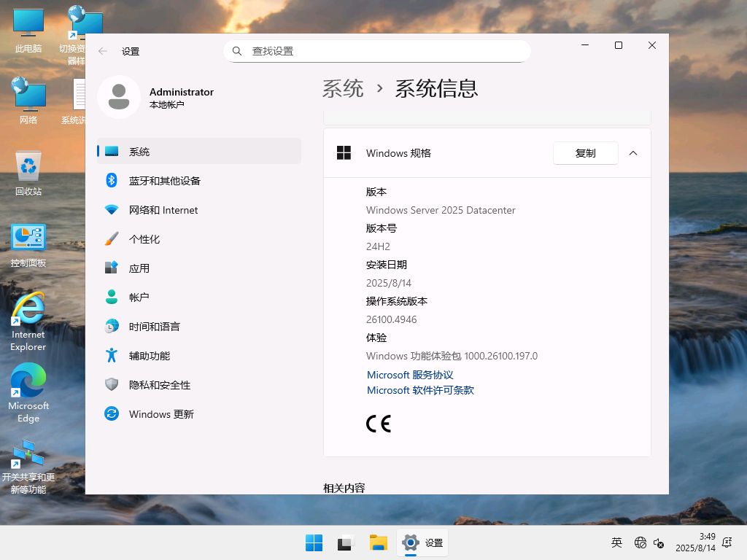Click the 查找设置 search field
This screenshot has width=747, height=560.
(x=377, y=51)
